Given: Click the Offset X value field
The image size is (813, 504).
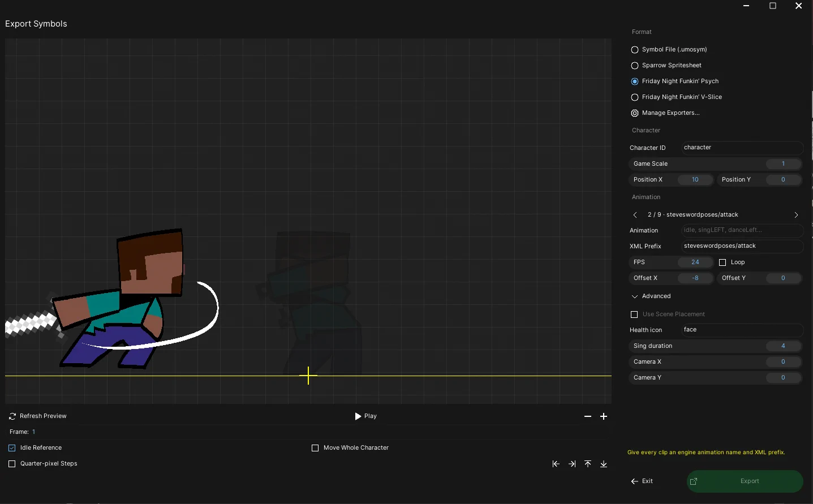Looking at the screenshot, I should (695, 278).
